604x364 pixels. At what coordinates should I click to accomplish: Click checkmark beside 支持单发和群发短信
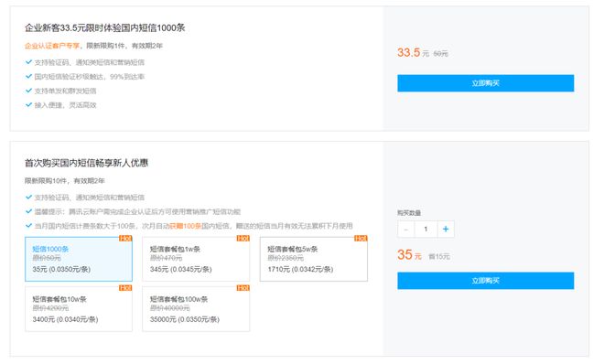pos(28,91)
